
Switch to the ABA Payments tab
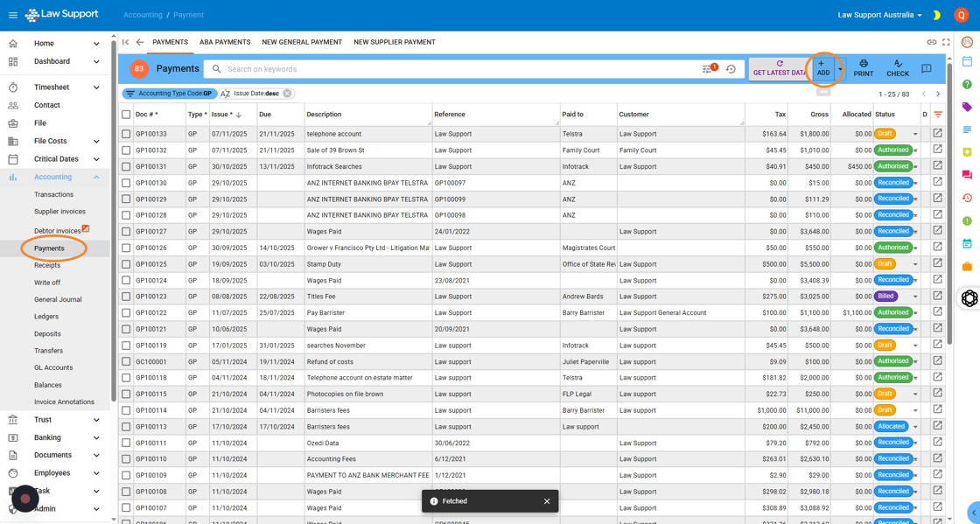point(225,42)
